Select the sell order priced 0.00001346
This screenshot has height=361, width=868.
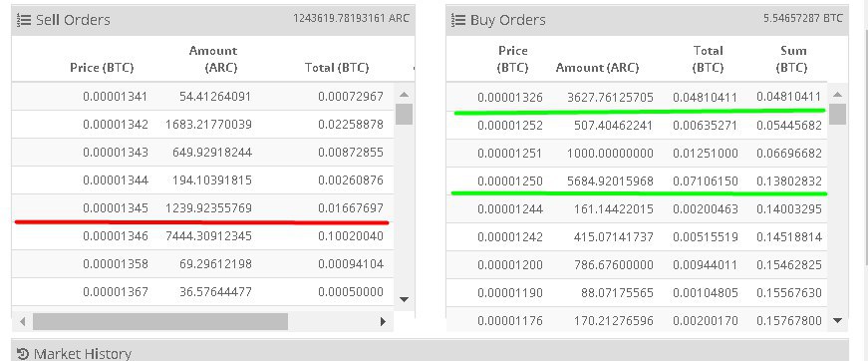click(x=202, y=236)
